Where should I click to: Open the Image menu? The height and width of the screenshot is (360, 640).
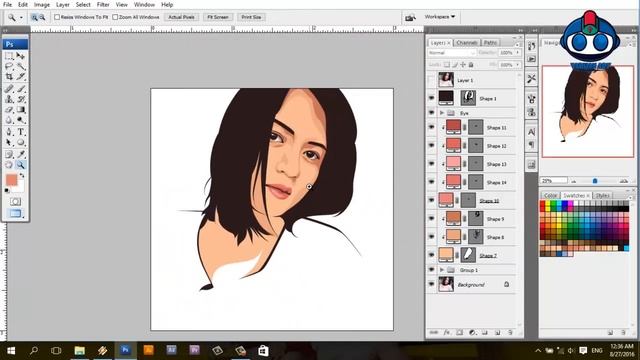click(42, 4)
